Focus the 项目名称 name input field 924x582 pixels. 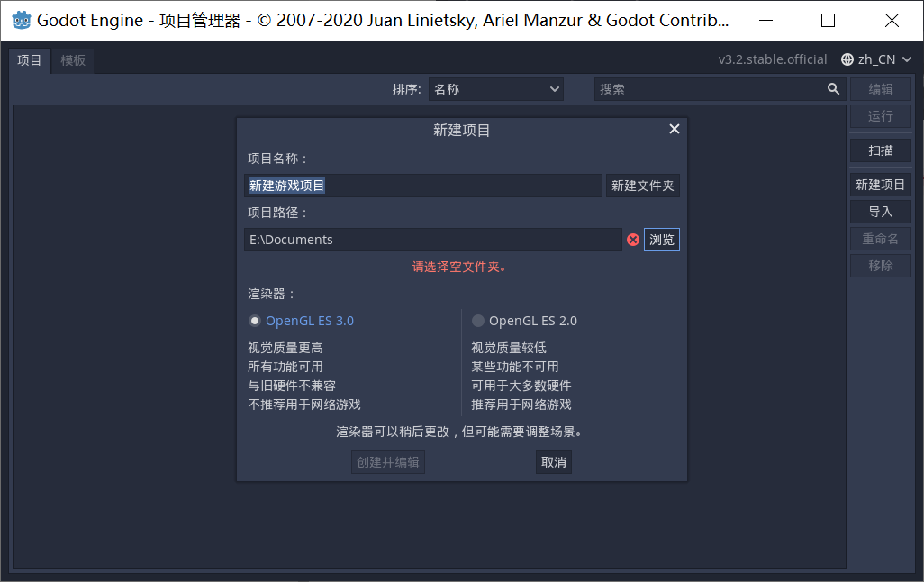pyautogui.click(x=423, y=186)
